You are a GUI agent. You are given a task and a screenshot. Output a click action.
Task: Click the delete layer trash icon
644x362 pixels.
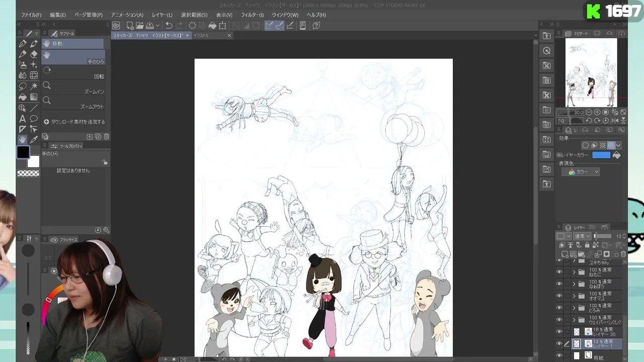point(623,254)
